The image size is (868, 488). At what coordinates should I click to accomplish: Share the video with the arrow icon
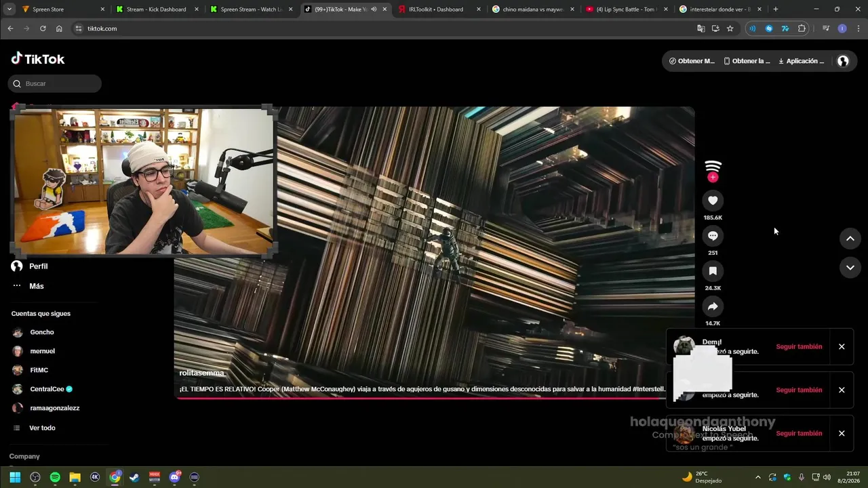[713, 306]
